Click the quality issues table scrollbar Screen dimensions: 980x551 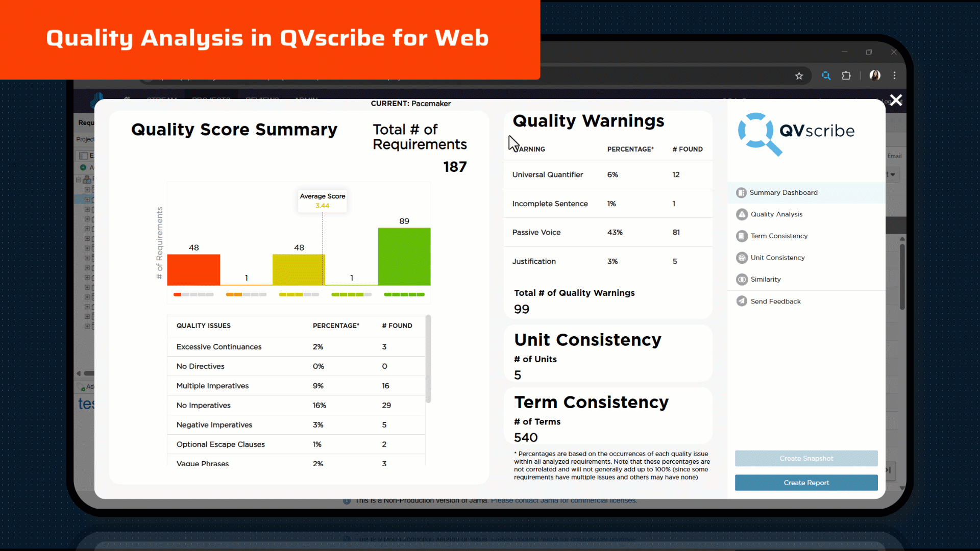(x=428, y=359)
